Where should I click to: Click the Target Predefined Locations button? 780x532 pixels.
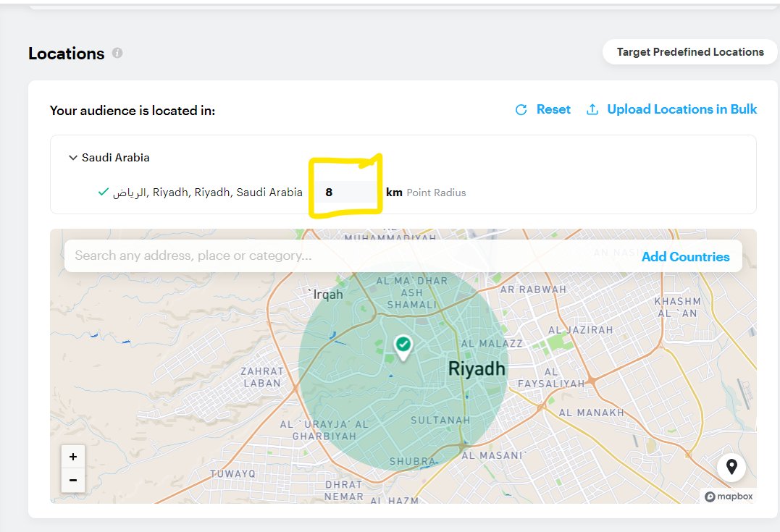coord(690,51)
